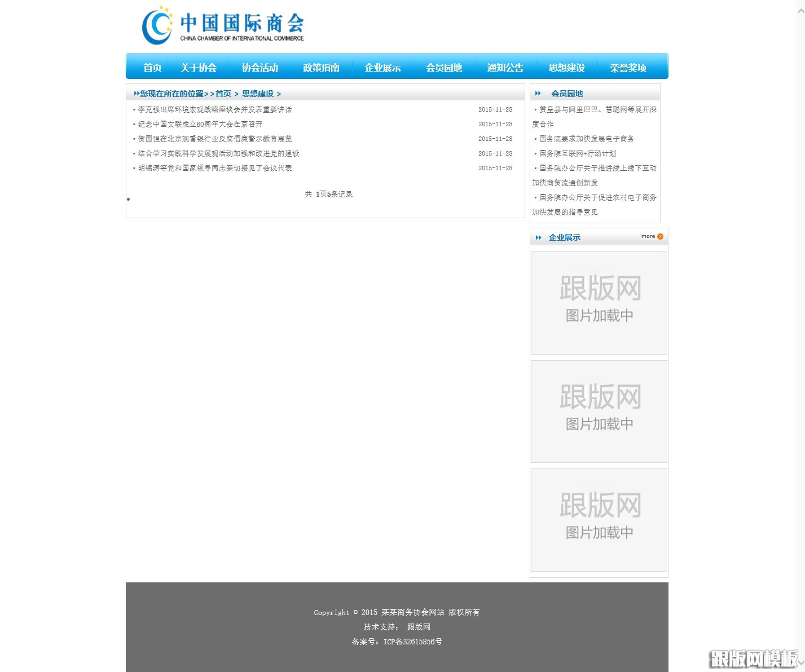Click the breadcrumb arrow icon before 您现在所在的位置
This screenshot has height=672, width=805.
click(x=136, y=94)
